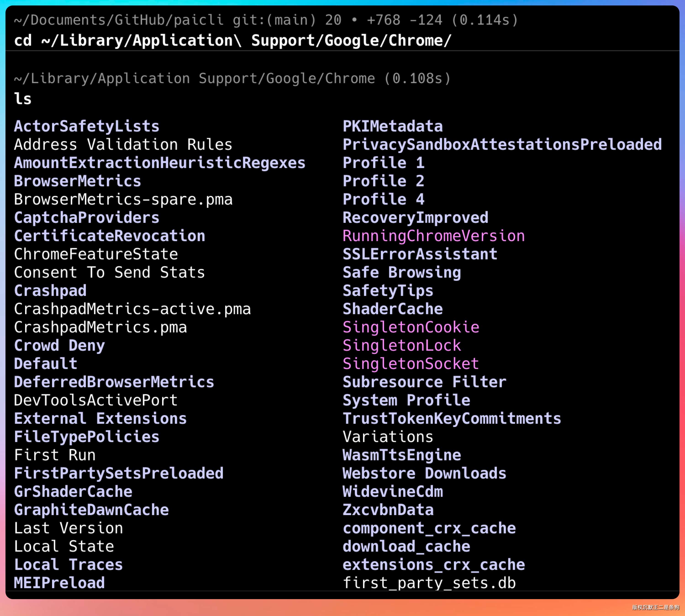Click the "GraphiteDawnCache" directory entry
Image resolution: width=685 pixels, height=616 pixels.
pyautogui.click(x=91, y=510)
